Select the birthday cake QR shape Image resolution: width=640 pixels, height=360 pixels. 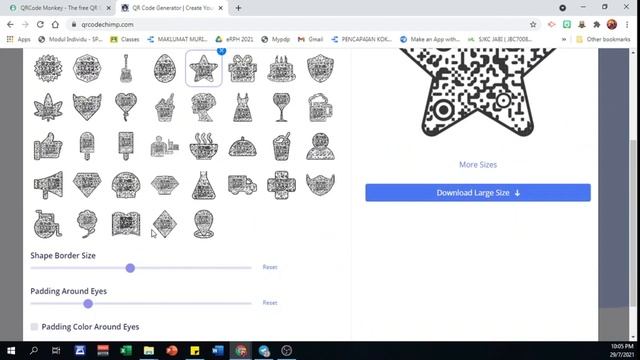tap(282, 69)
